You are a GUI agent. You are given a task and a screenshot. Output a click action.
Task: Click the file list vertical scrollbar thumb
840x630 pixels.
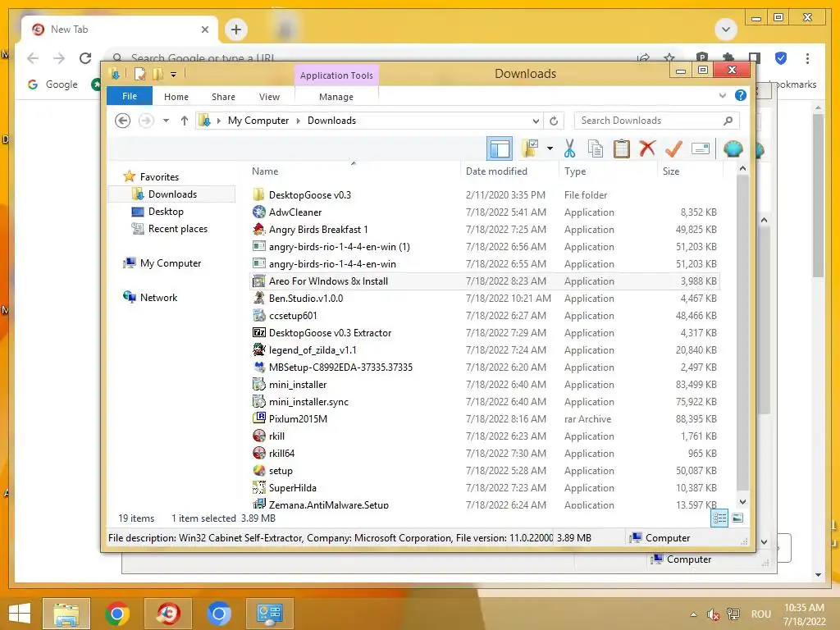click(x=742, y=332)
